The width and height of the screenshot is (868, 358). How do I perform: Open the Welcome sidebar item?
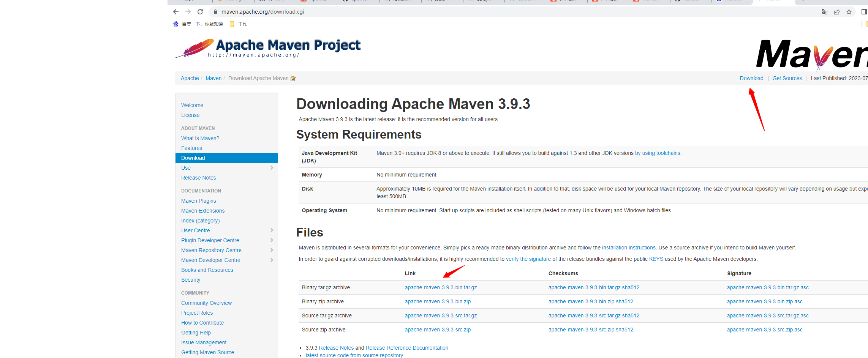(x=192, y=105)
